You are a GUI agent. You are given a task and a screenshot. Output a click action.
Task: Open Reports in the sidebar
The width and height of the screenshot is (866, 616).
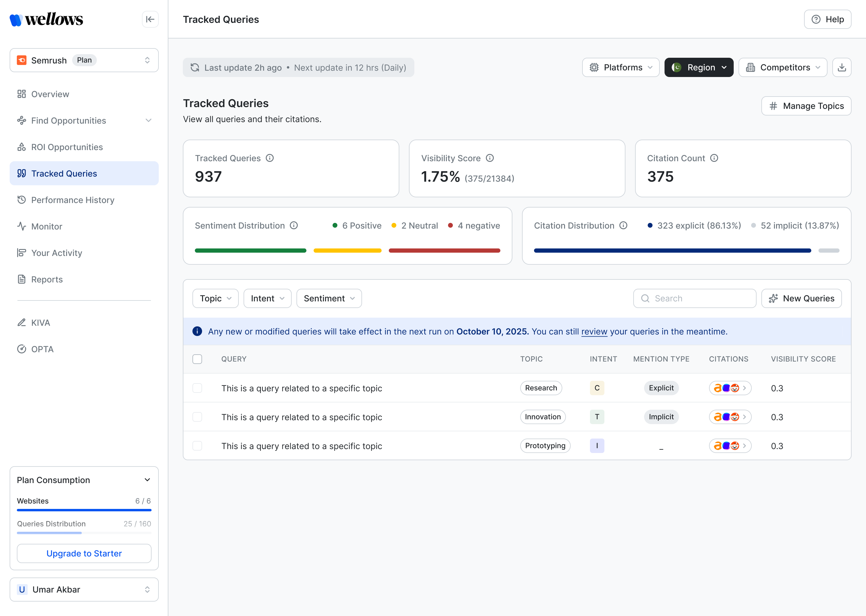84,279
